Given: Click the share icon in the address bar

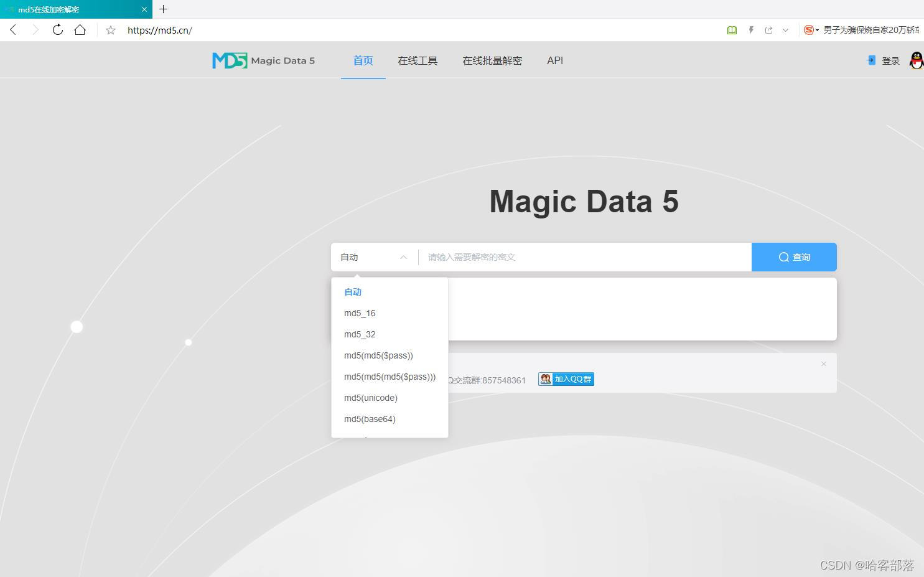Looking at the screenshot, I should [769, 30].
